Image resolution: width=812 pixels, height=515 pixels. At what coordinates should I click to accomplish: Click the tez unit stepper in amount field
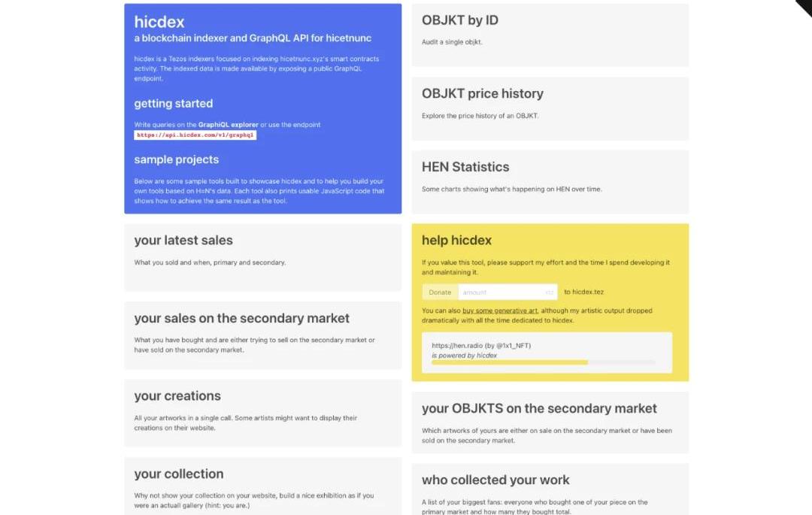point(550,292)
